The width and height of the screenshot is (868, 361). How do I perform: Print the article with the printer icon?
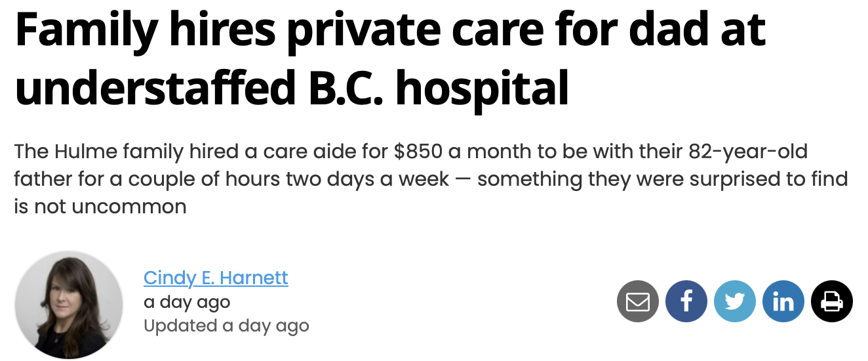coord(832,301)
